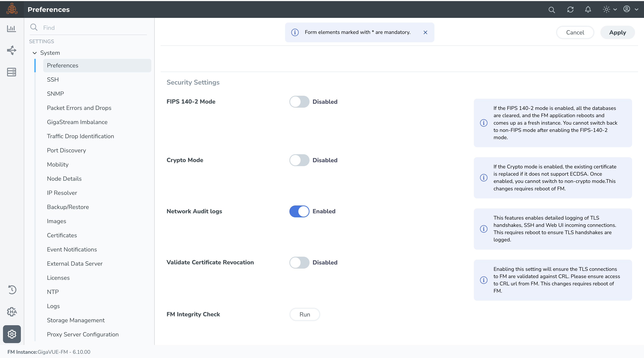The height and width of the screenshot is (358, 644).
Task: Open the HA gear icon in sidebar
Action: point(12,312)
